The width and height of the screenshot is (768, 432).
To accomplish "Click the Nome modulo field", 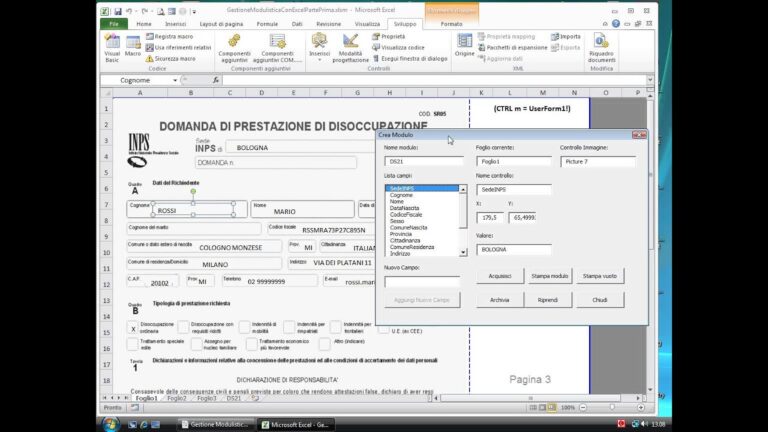I will [424, 161].
